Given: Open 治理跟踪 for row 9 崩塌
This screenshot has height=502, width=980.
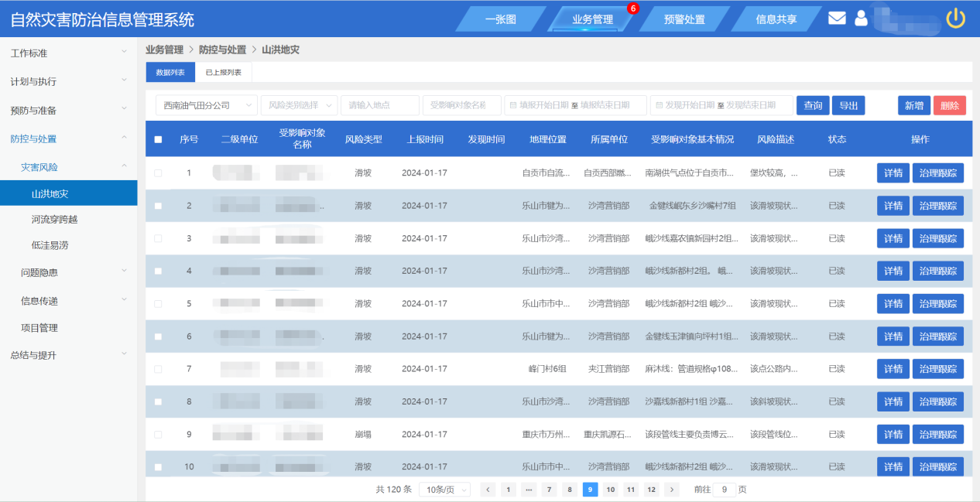Looking at the screenshot, I should [x=938, y=435].
